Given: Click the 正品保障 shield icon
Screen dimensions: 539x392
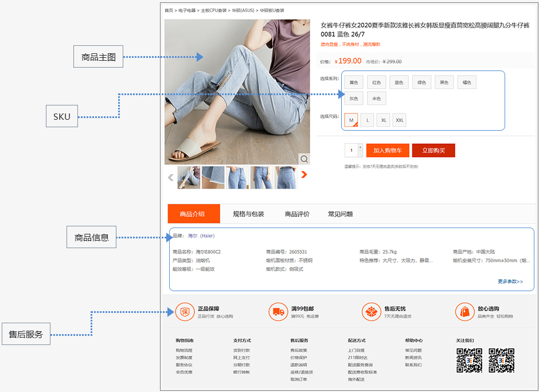Looking at the screenshot, I should (x=185, y=312).
